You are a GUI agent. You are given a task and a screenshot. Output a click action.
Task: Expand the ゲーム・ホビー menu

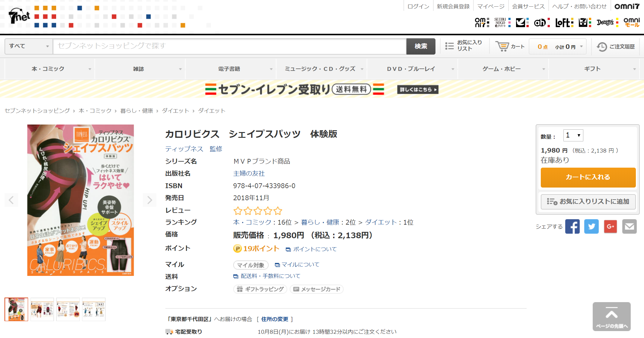(x=503, y=69)
